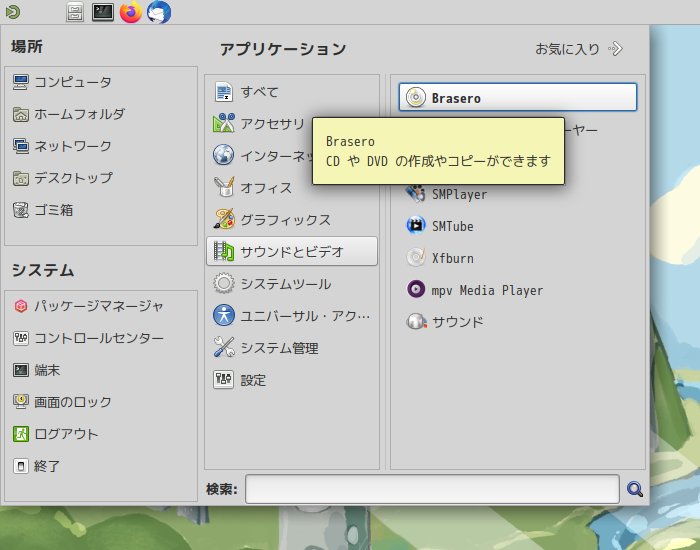Launch mpv Media Player by name
700x550 pixels.
(x=487, y=291)
